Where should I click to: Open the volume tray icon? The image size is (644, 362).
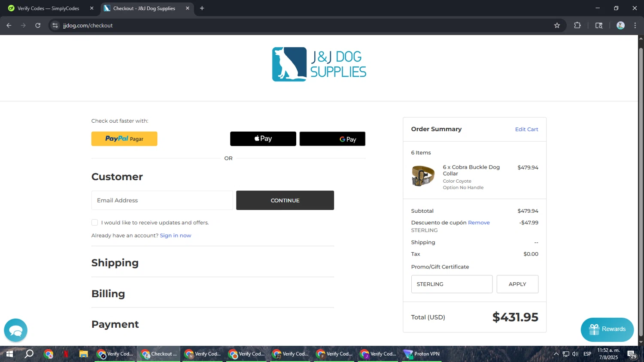[x=575, y=354]
